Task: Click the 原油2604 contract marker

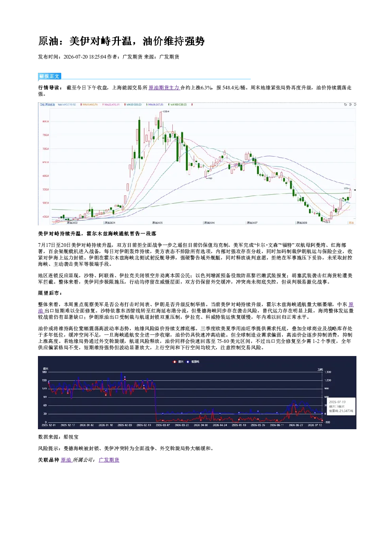Action: click(x=111, y=223)
